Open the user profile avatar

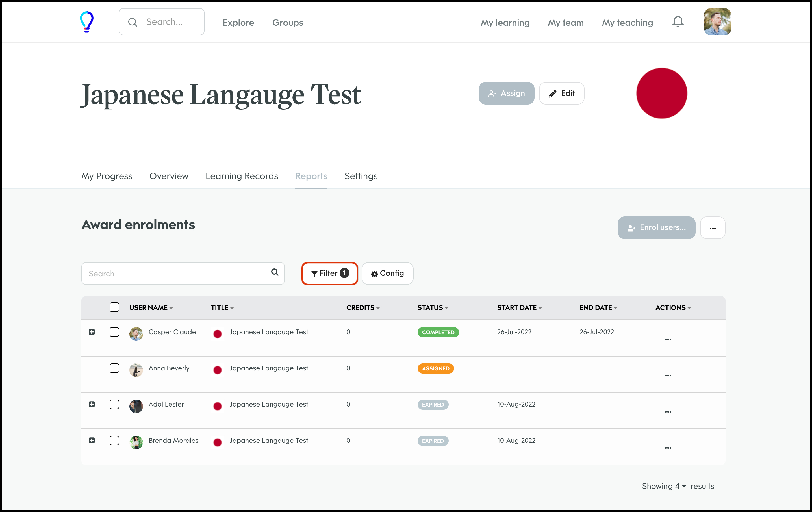pos(717,22)
